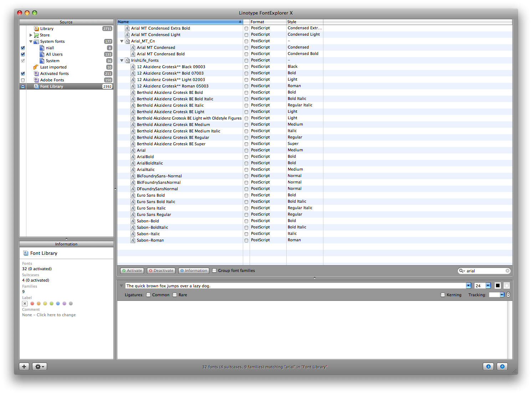Open the gear action menu
Screen dimensions: 532x394
pyautogui.click(x=40, y=367)
